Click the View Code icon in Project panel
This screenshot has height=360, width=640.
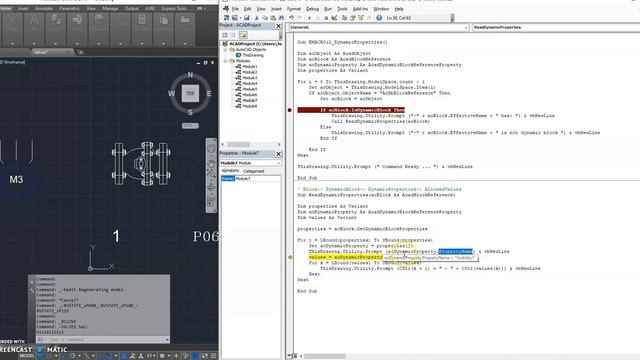225,35
